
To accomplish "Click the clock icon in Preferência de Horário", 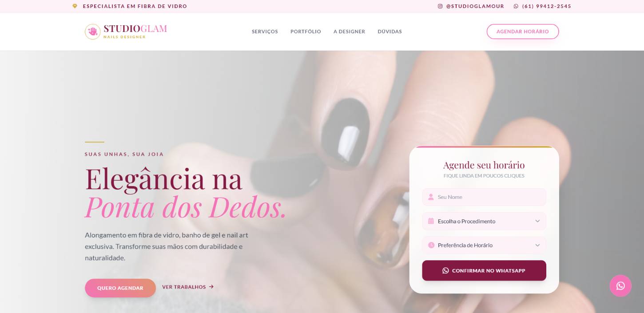I will [x=431, y=245].
